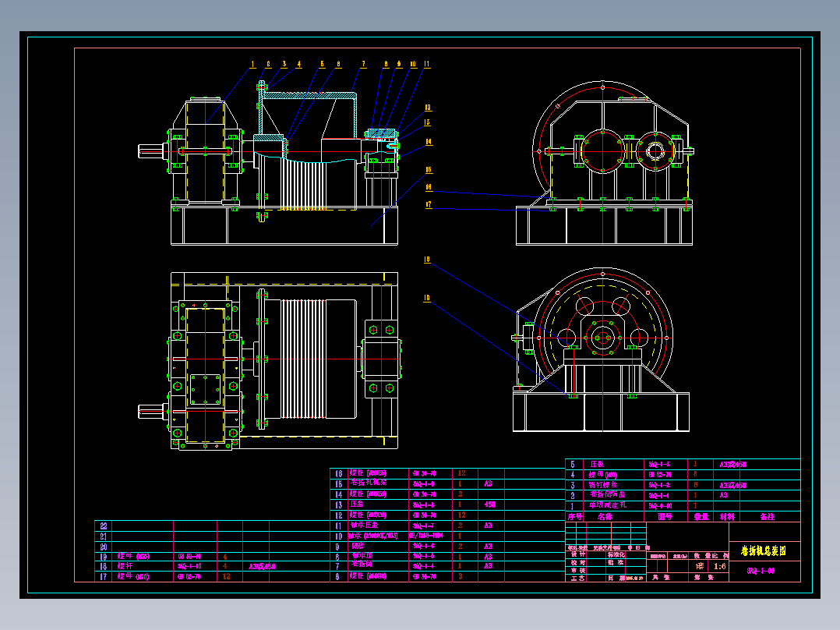Select callout label 19 beside the lower right view

click(426, 298)
